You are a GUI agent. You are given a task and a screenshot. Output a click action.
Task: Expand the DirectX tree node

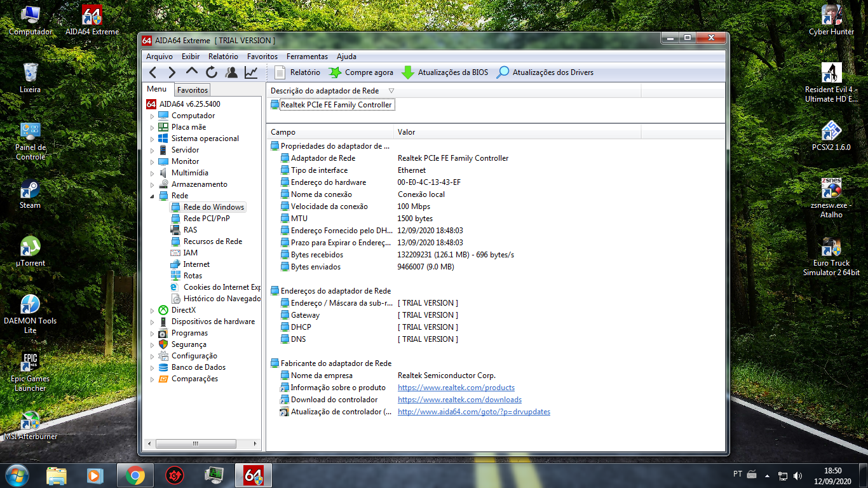[x=152, y=311]
